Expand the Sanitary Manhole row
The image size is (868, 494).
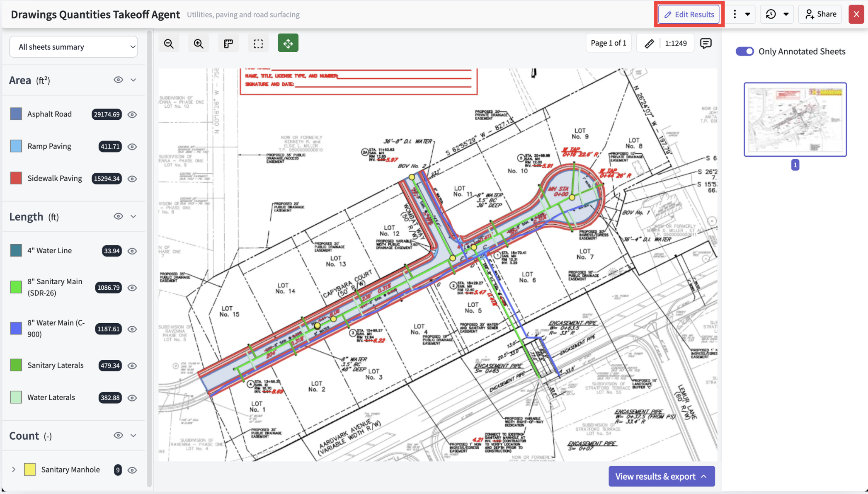14,470
